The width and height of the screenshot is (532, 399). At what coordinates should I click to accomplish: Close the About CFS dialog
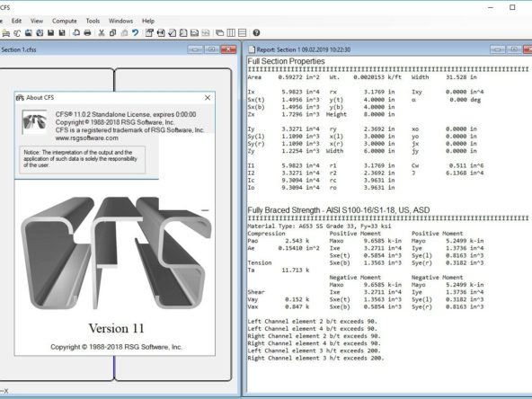click(x=208, y=98)
